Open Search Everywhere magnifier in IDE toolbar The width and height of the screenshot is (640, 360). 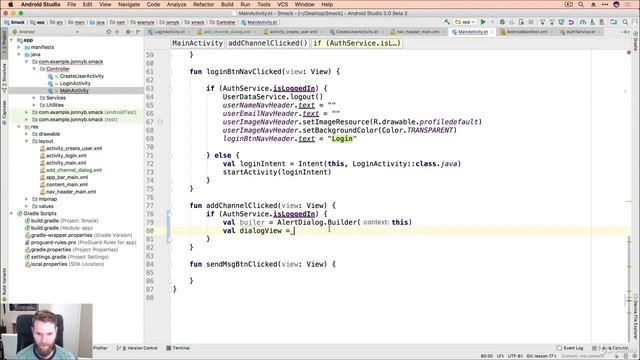point(625,22)
